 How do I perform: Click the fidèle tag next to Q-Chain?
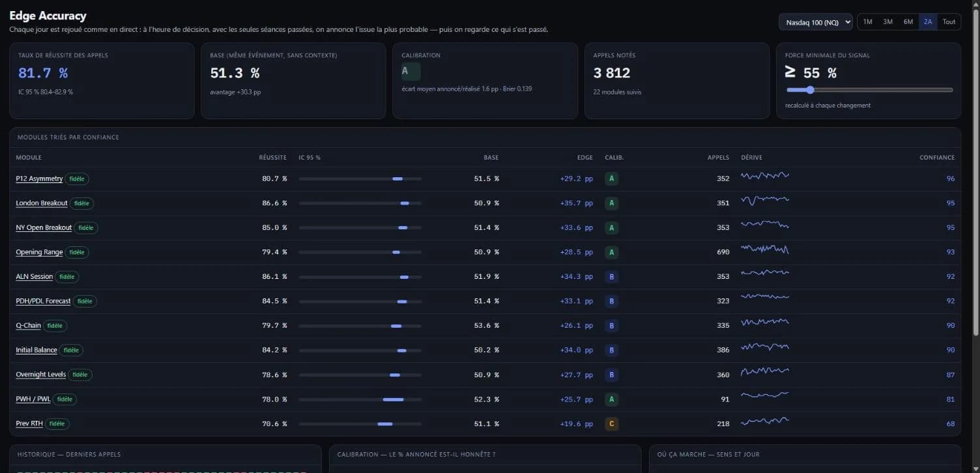(55, 325)
